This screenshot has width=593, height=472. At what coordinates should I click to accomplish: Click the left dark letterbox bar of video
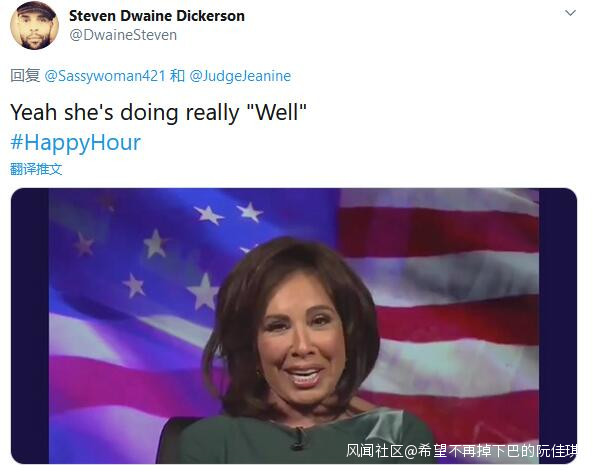30,326
